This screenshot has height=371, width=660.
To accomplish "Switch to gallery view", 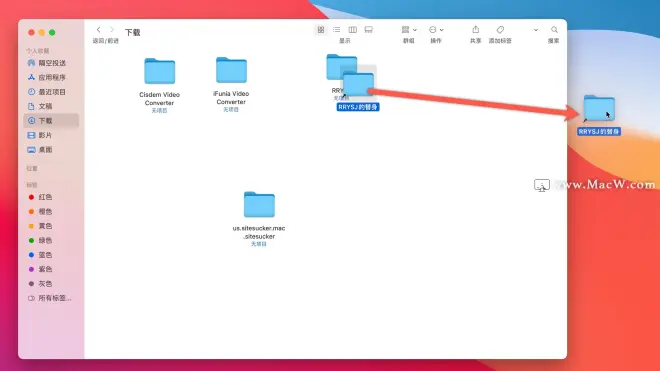I will point(368,29).
